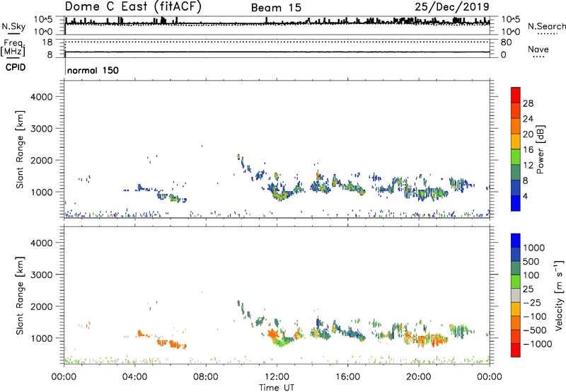The width and height of the screenshot is (566, 392).
Task: Click the orange velocity echoes near 06:00
Action: pos(173,344)
